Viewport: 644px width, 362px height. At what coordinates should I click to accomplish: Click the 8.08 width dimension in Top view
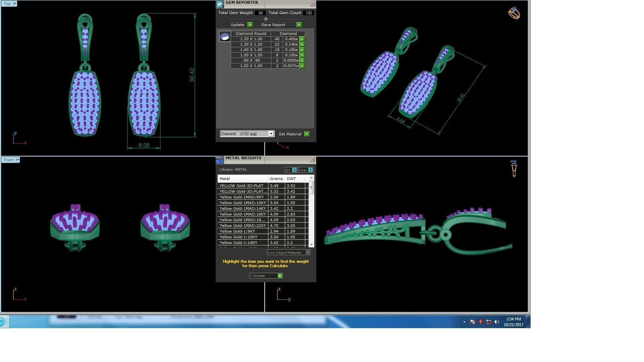(144, 145)
